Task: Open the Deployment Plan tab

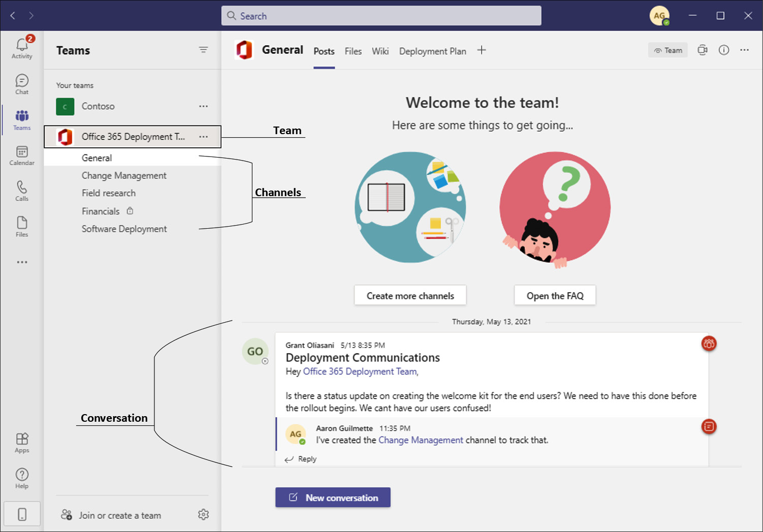Action: click(x=432, y=51)
